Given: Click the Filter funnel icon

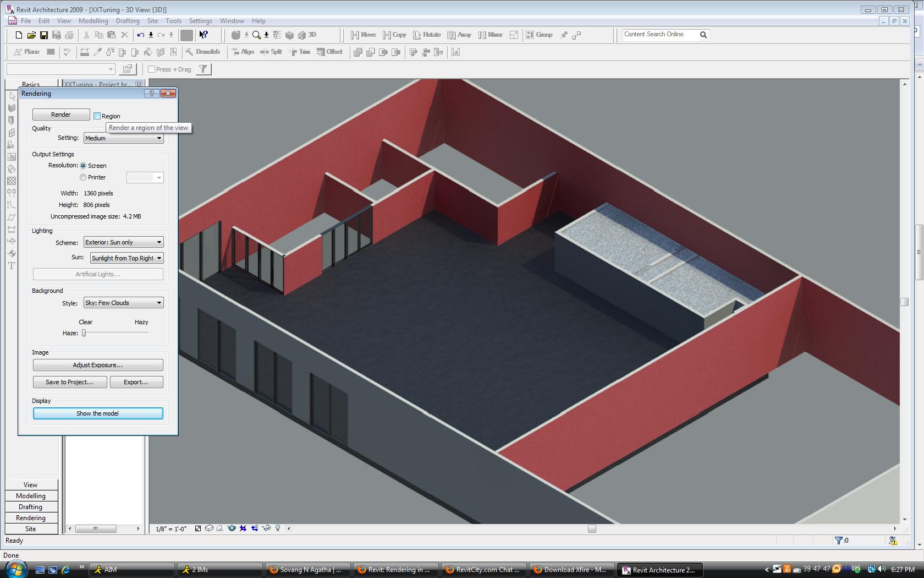Looking at the screenshot, I should click(x=204, y=69).
